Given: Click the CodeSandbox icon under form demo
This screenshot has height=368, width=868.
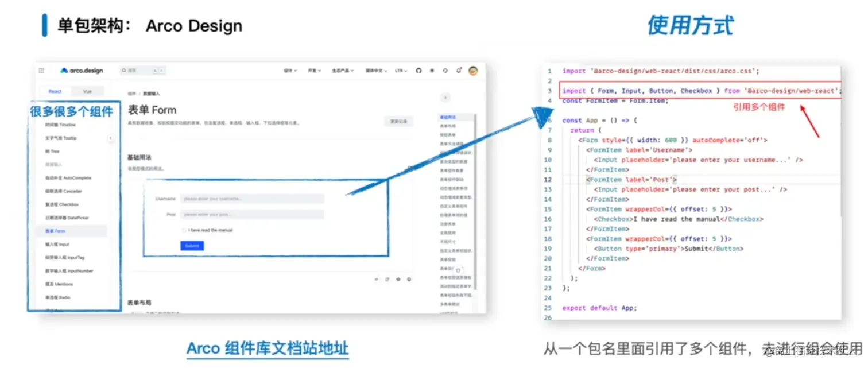Looking at the screenshot, I should [409, 279].
